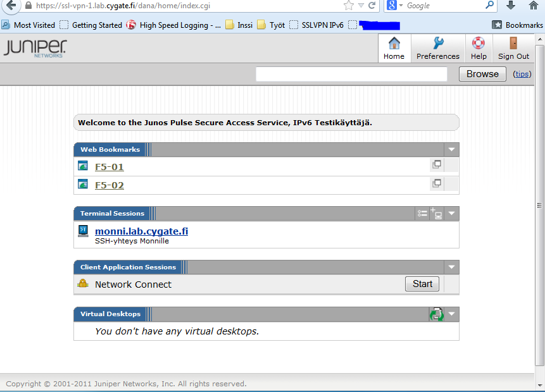This screenshot has height=392, width=545.
Task: Collapse the Terminal Sessions panel
Action: click(x=451, y=214)
